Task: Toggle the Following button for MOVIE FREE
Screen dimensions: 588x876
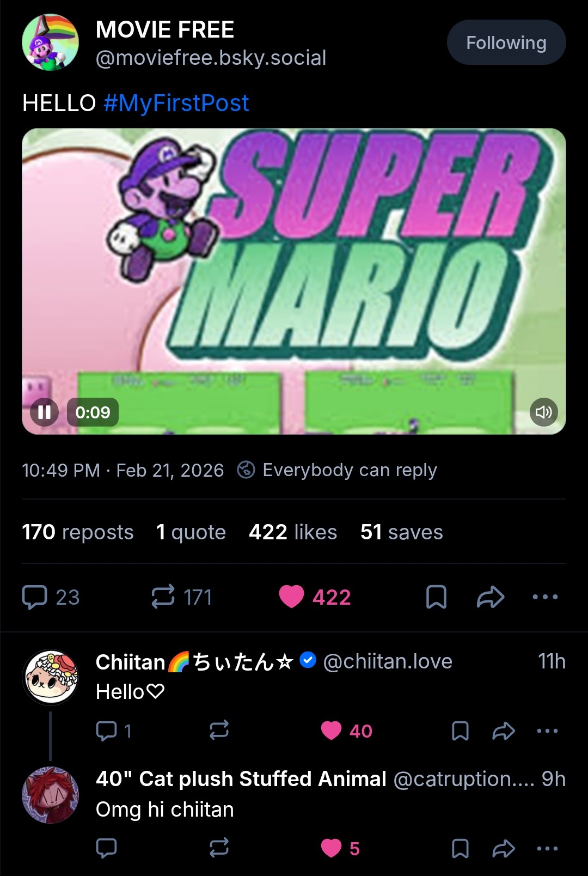Action: click(506, 42)
